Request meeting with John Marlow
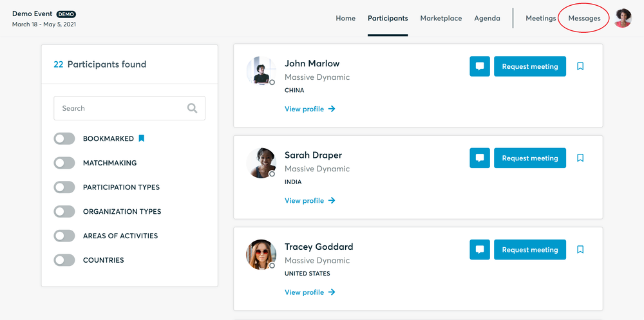Viewport: 644px width, 320px height. [x=530, y=66]
